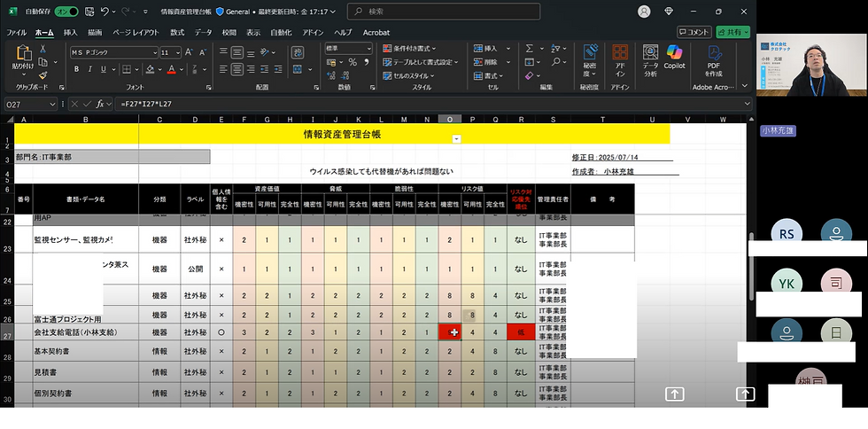Click the Comments (コメント) button
The width and height of the screenshot is (868, 429).
(694, 32)
